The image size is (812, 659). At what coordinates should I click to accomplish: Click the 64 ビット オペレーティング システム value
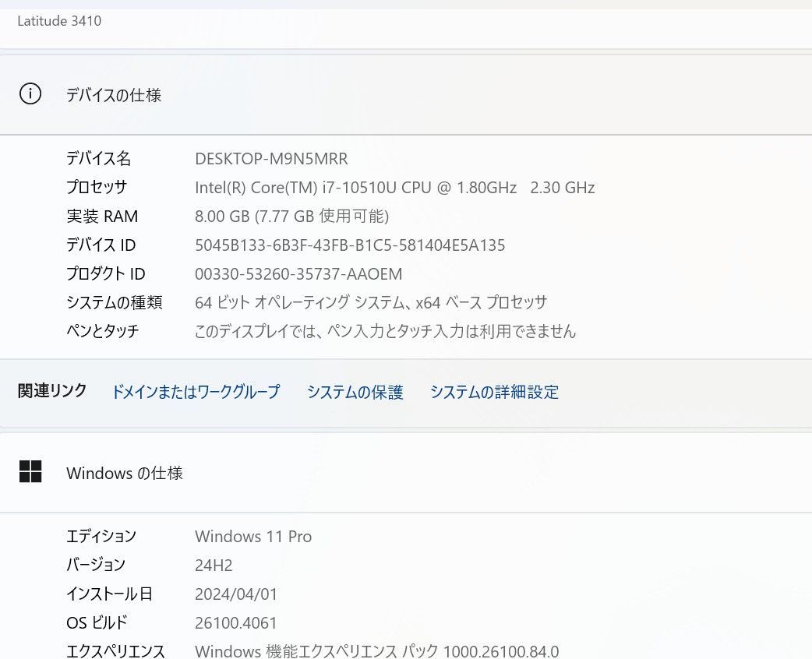[x=371, y=302]
